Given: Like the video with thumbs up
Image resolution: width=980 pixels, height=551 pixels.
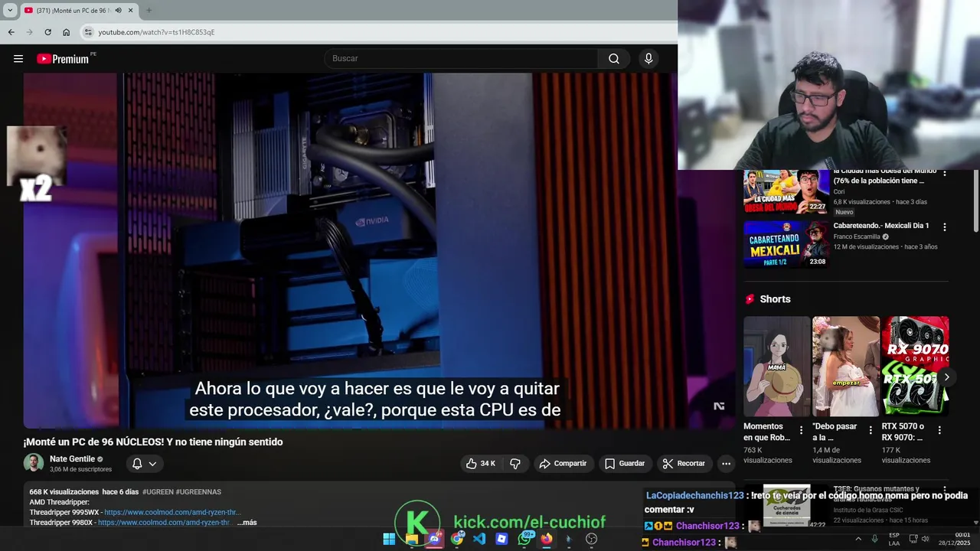Looking at the screenshot, I should click(481, 463).
